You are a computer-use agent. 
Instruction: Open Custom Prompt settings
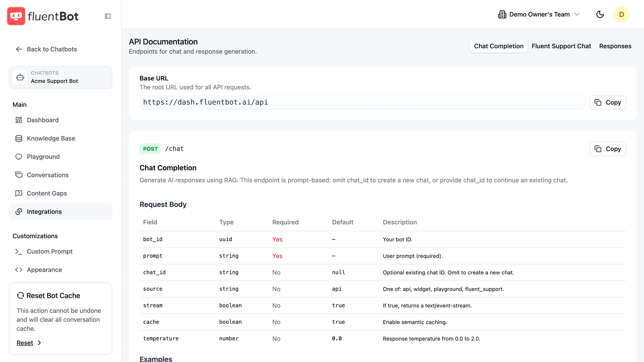pyautogui.click(x=61, y=251)
